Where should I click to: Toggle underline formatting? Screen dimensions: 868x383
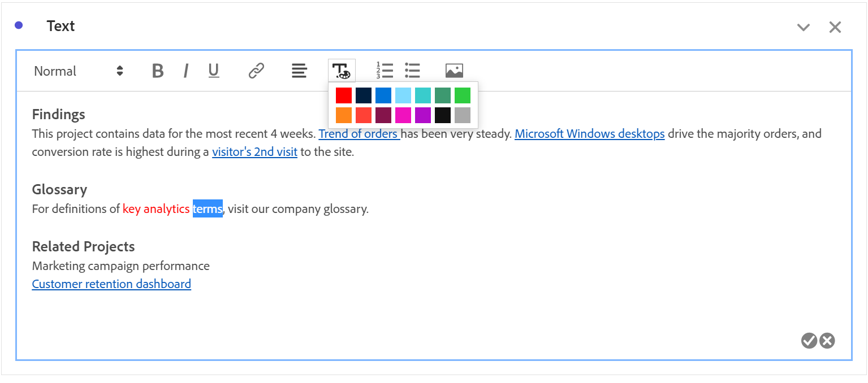213,71
